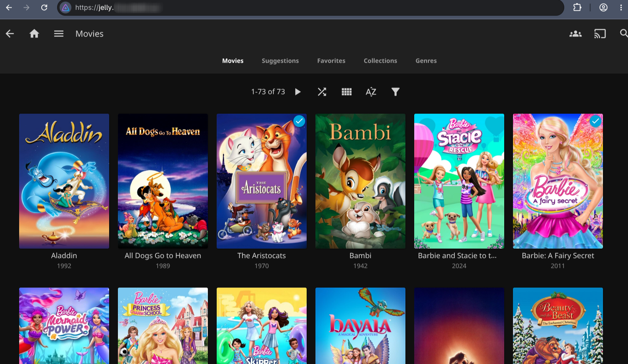Open the All Dogs Go to Heaven poster

pos(163,181)
